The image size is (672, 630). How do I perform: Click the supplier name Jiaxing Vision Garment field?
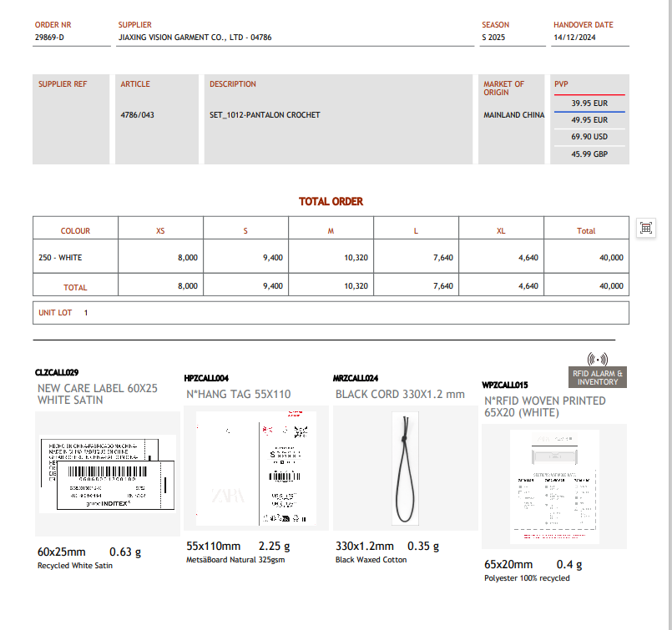tap(195, 38)
